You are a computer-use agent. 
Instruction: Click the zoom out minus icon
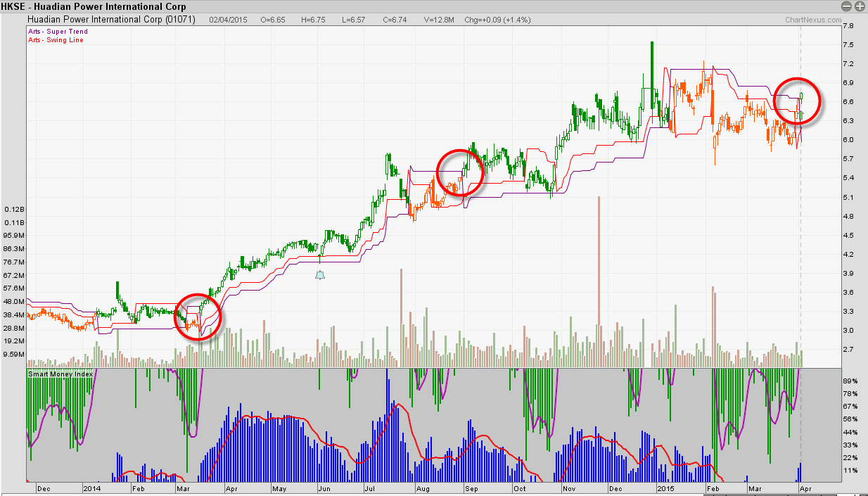pyautogui.click(x=848, y=6)
